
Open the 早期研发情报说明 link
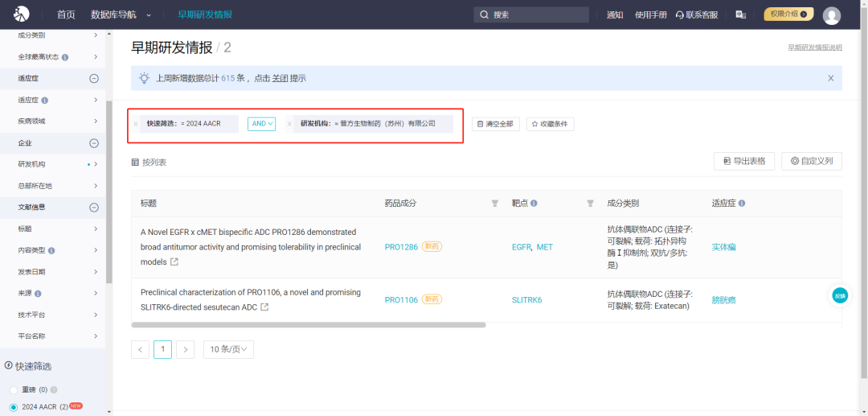[815, 47]
